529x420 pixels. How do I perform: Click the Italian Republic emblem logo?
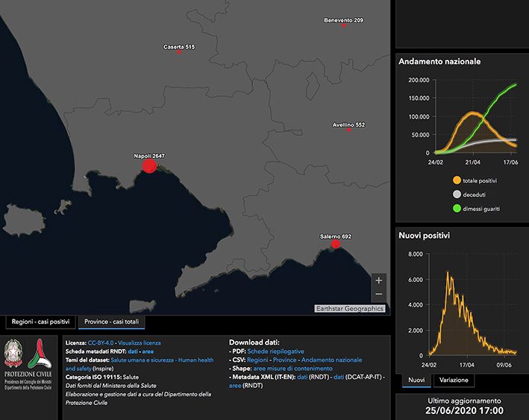coord(14,351)
